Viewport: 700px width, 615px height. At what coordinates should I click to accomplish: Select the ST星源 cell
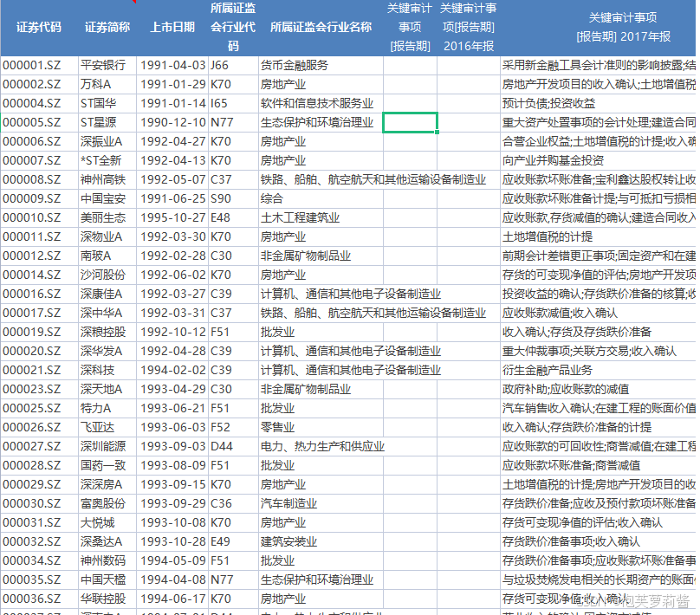pos(107,123)
